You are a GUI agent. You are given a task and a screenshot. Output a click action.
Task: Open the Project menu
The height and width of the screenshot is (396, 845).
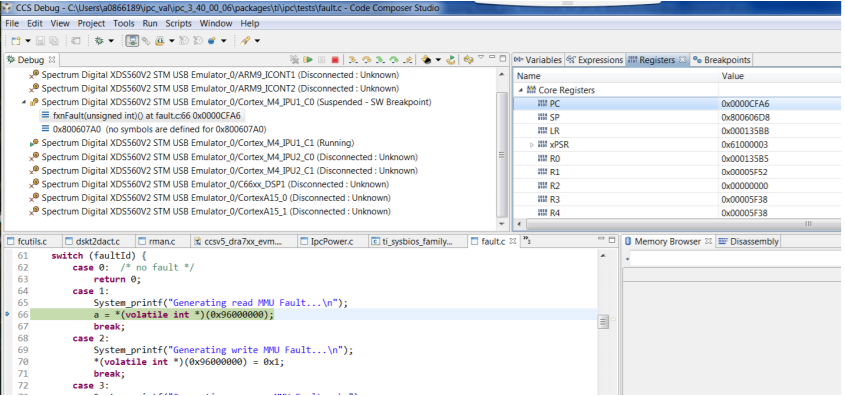pyautogui.click(x=91, y=24)
